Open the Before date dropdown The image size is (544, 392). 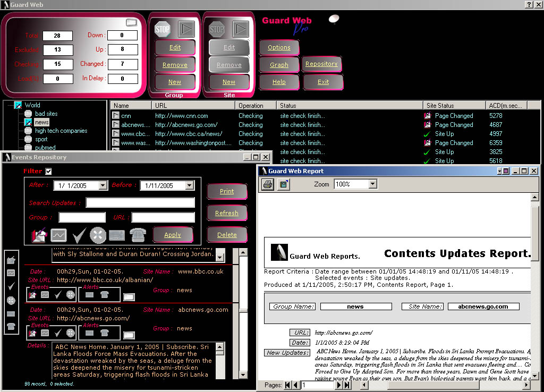click(x=190, y=185)
